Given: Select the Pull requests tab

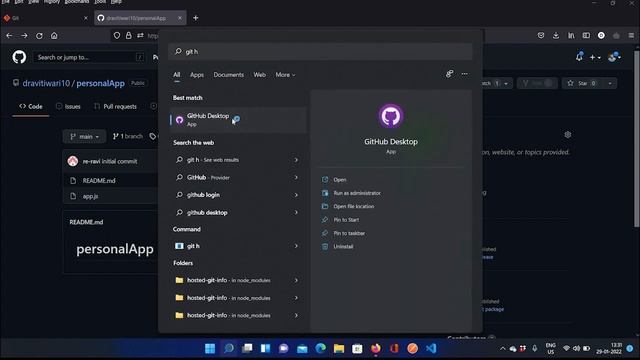Looking at the screenshot, I should point(115,107).
